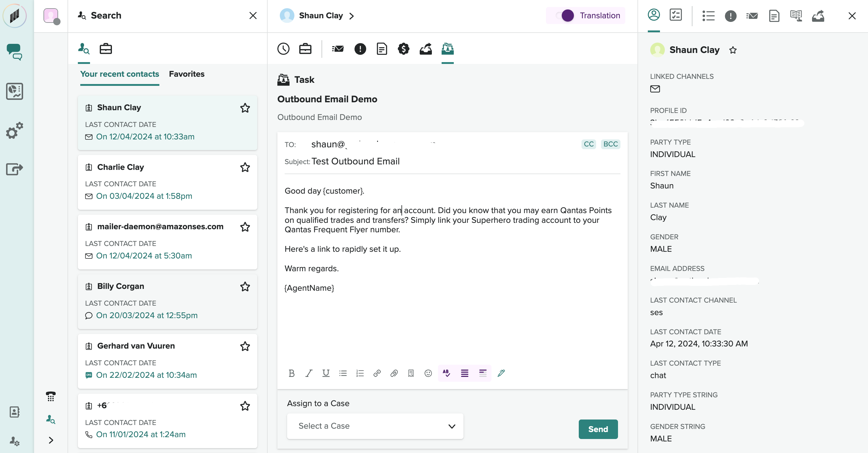868x453 pixels.
Task: Star Billy Corgan contact as favorite
Action: [x=245, y=286]
